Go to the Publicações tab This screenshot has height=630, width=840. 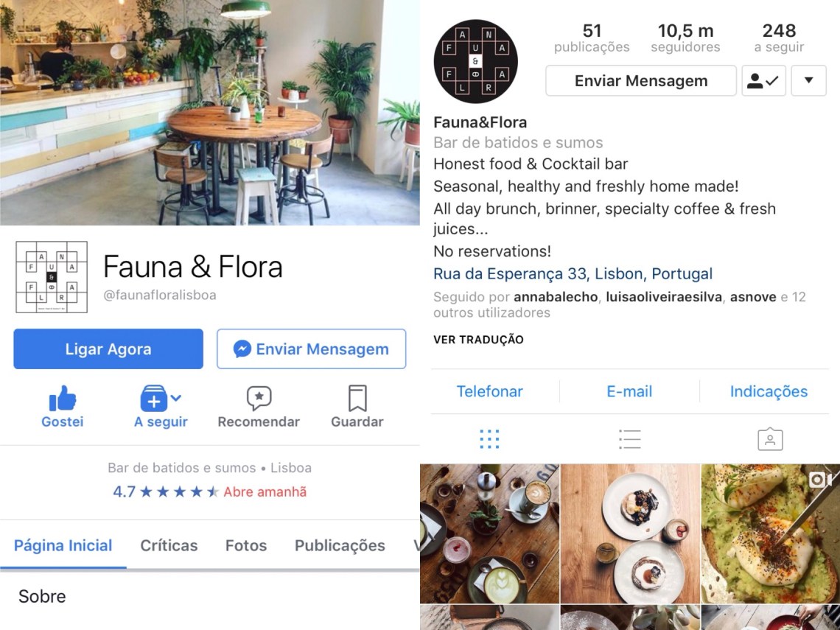tap(340, 545)
